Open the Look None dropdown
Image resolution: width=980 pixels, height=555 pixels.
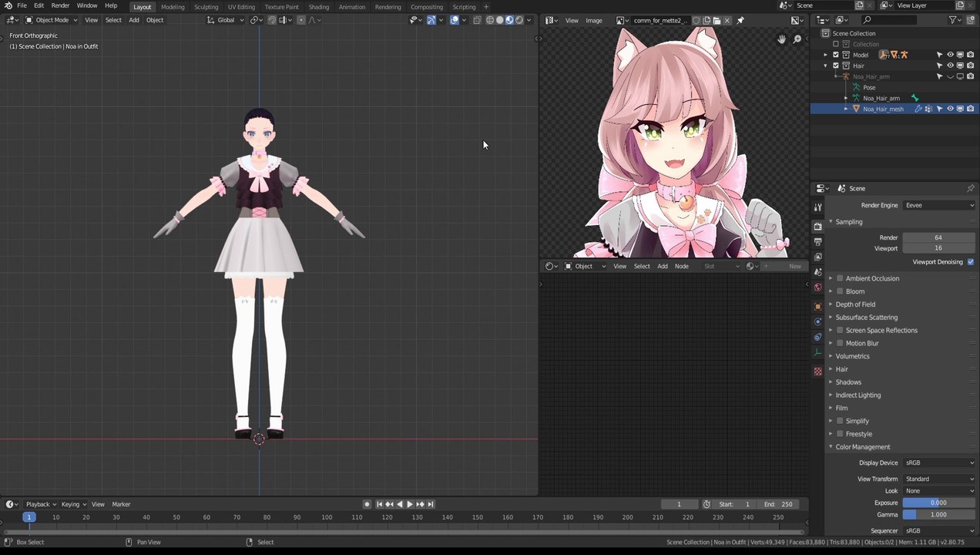tap(939, 491)
